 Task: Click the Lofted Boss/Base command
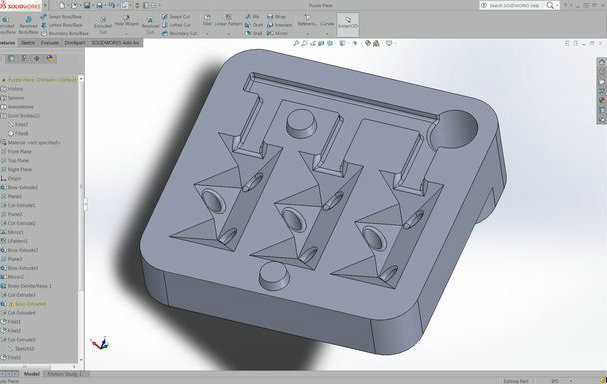click(61, 25)
